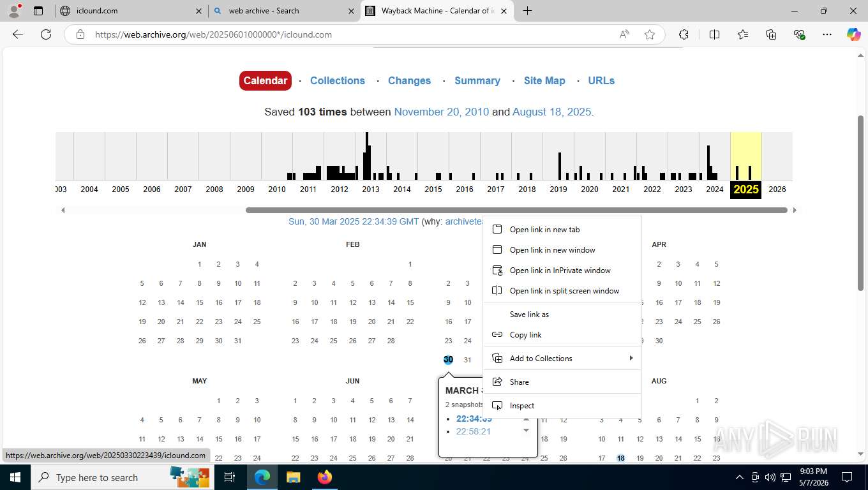
Task: Open the Site Map view link
Action: click(x=544, y=80)
